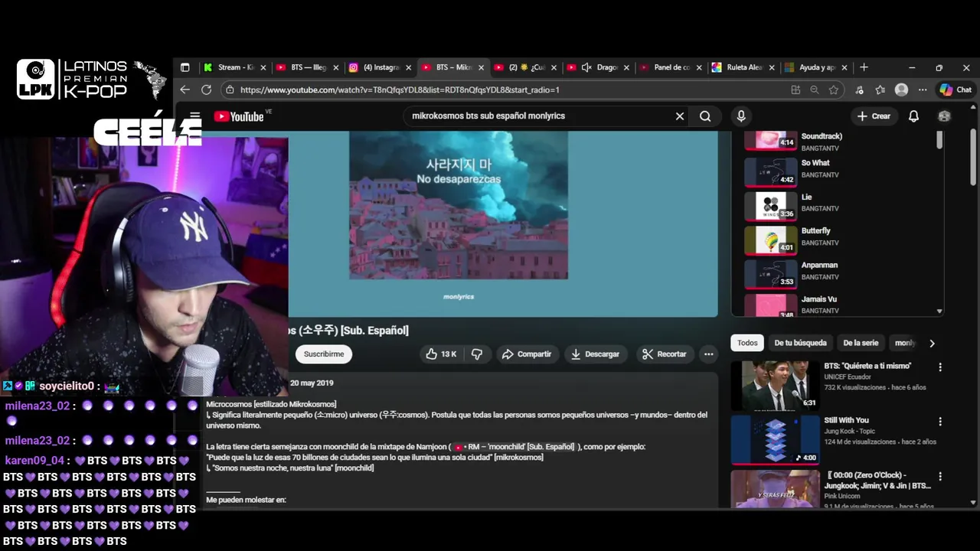This screenshot has height=551, width=980.
Task: Open the browser profile avatar icon
Action: tap(901, 90)
